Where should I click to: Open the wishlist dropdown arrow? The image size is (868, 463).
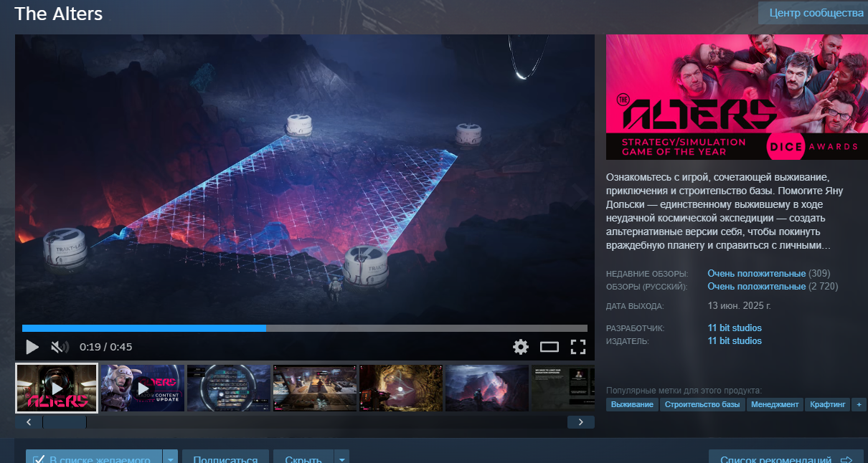pos(171,458)
